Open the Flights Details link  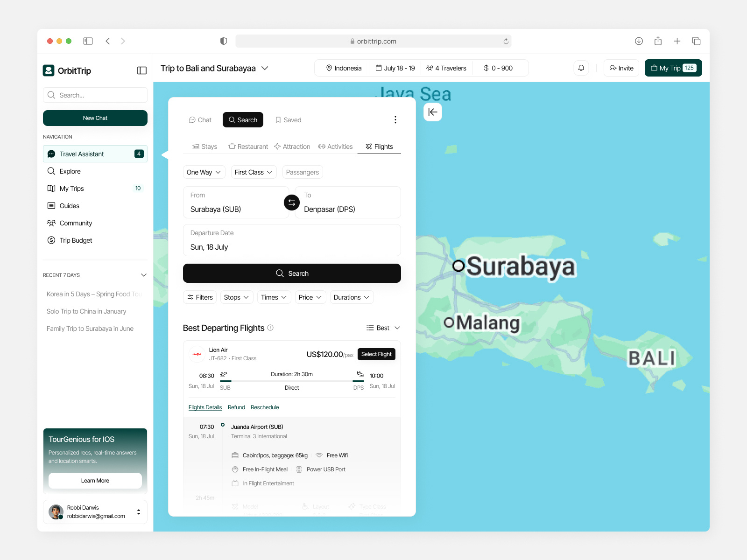click(x=205, y=407)
